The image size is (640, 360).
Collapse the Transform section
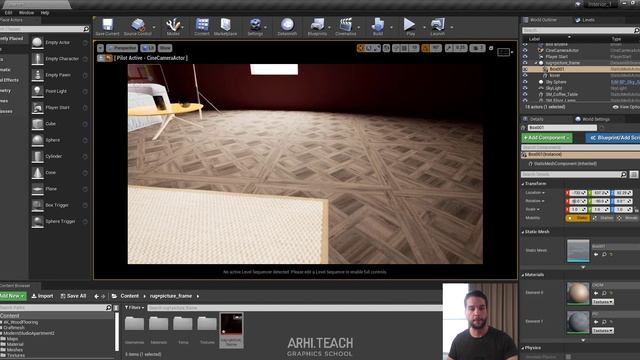click(523, 184)
